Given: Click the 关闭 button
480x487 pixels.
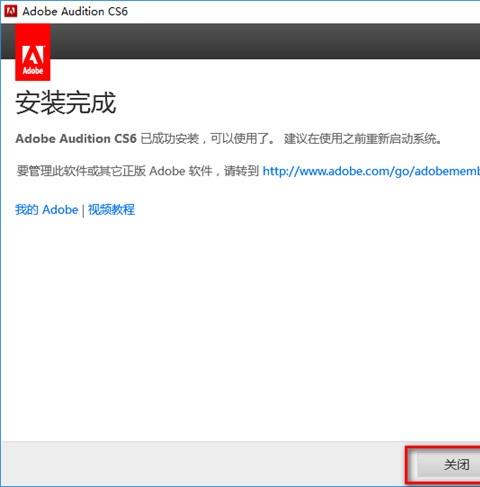Looking at the screenshot, I should [448, 465].
